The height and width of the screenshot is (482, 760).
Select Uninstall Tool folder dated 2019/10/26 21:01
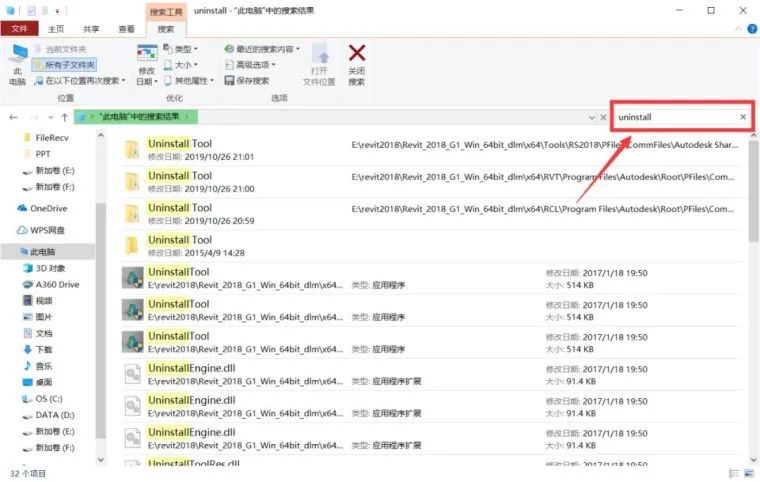[x=431, y=150]
